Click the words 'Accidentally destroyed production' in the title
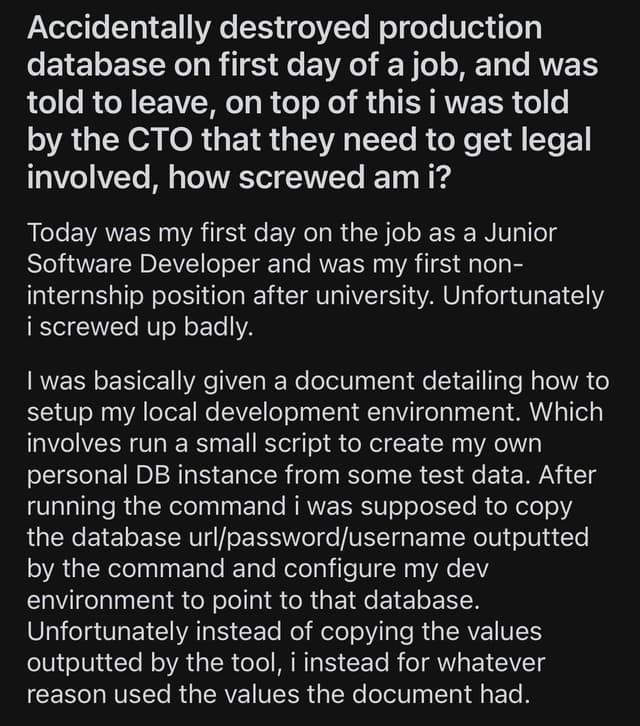 point(283,27)
